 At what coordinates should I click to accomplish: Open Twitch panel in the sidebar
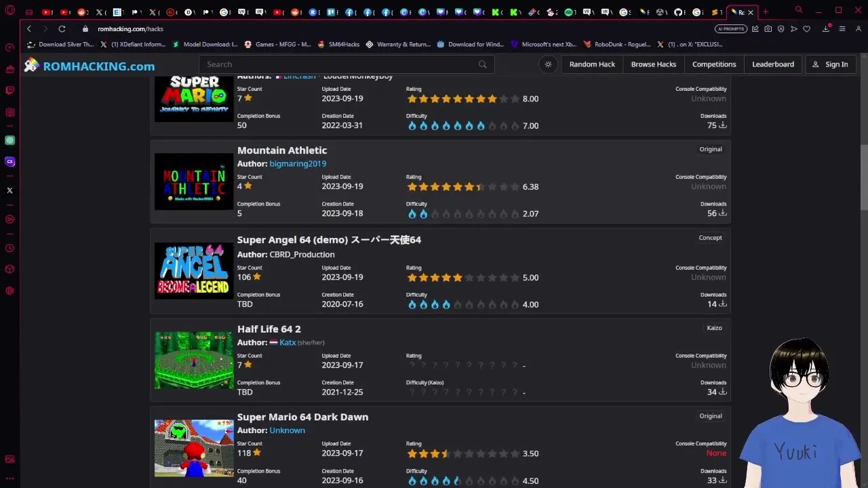tap(9, 91)
